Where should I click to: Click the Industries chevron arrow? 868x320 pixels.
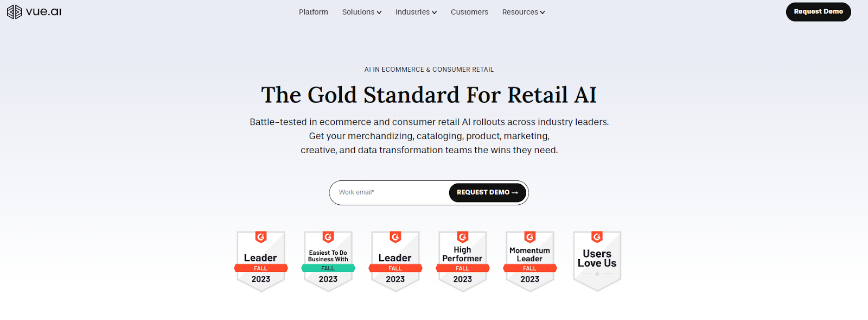click(x=435, y=12)
